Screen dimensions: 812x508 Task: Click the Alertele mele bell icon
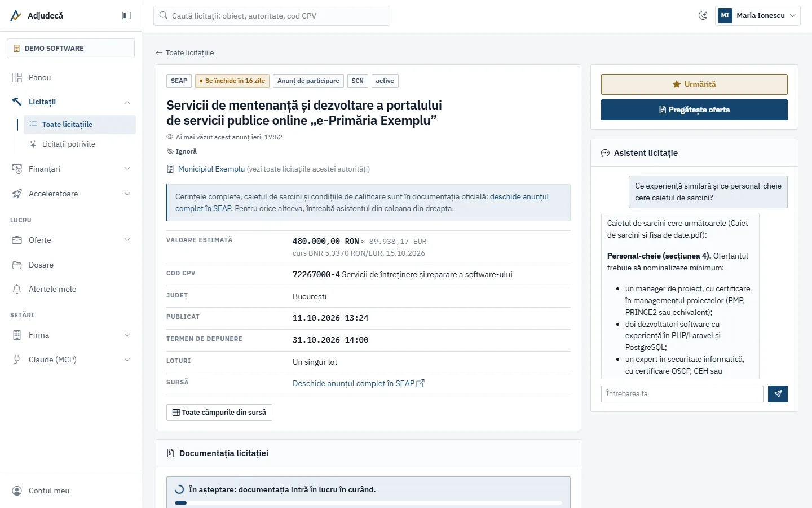tap(17, 290)
